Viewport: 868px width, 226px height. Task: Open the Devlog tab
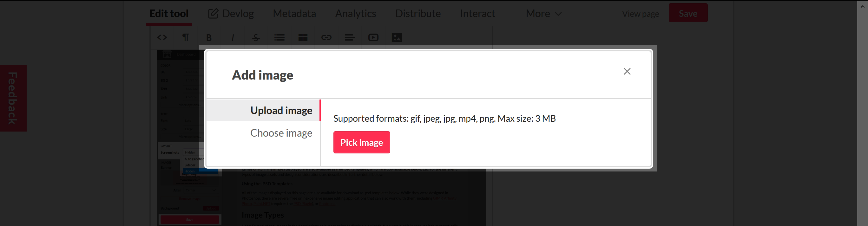(x=231, y=14)
